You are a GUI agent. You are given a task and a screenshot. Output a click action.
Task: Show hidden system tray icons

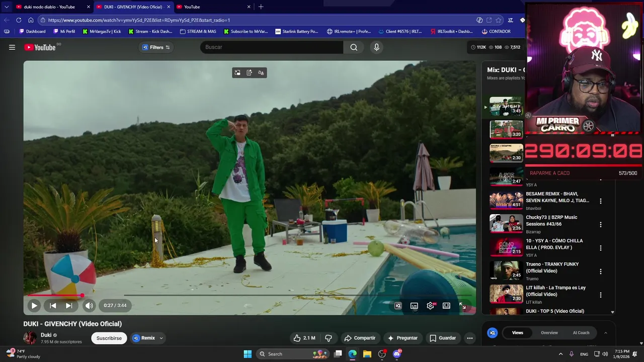[560, 354]
